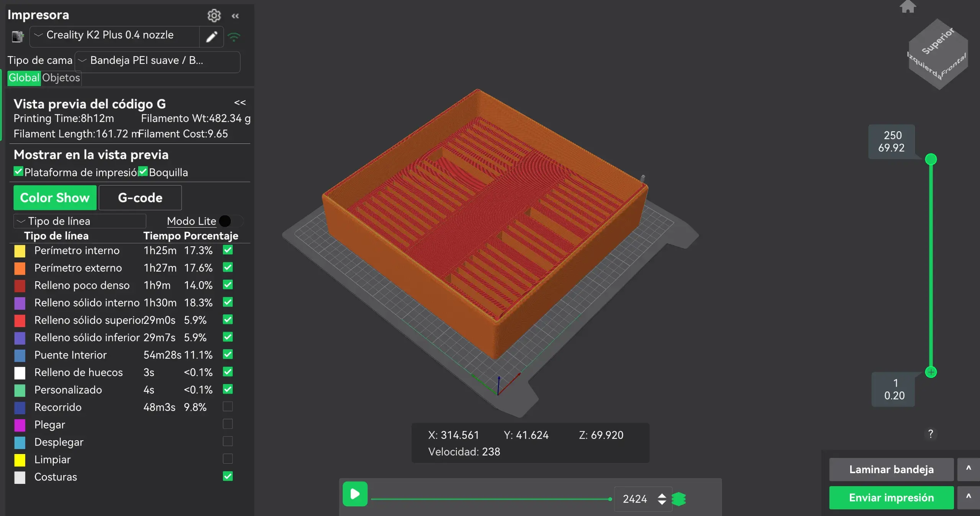Screen dimensions: 980x516
Task: Hide Relleno sólido inferior lines
Action: click(x=228, y=337)
